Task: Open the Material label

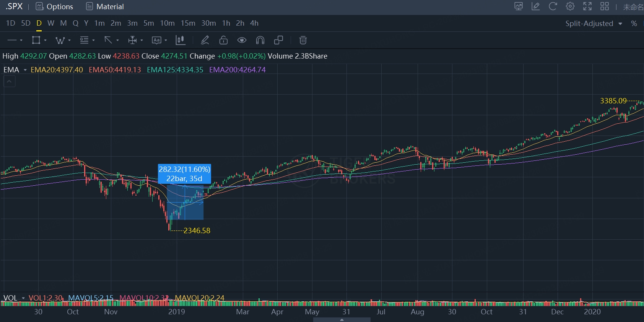Action: [110, 7]
